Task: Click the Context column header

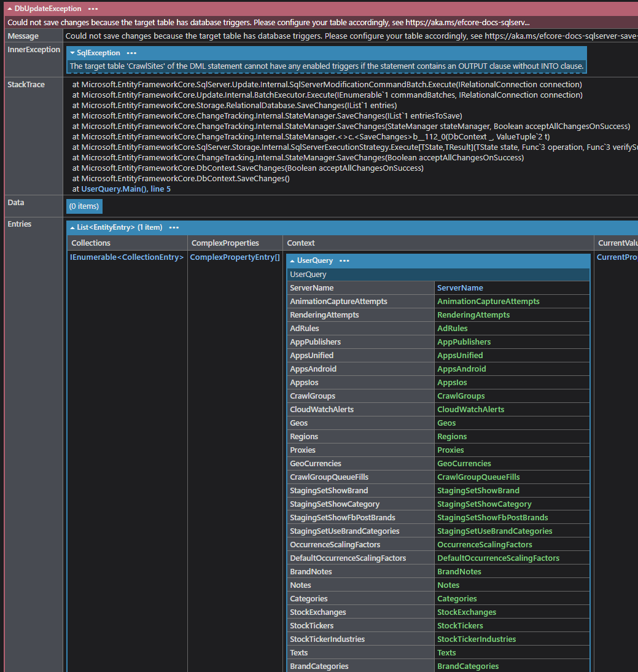Action: click(x=301, y=243)
